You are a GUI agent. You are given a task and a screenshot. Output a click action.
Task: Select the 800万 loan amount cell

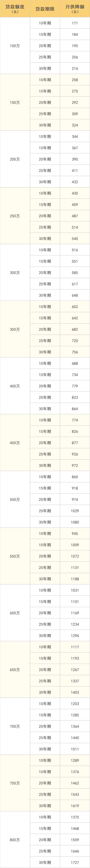[15, 840]
